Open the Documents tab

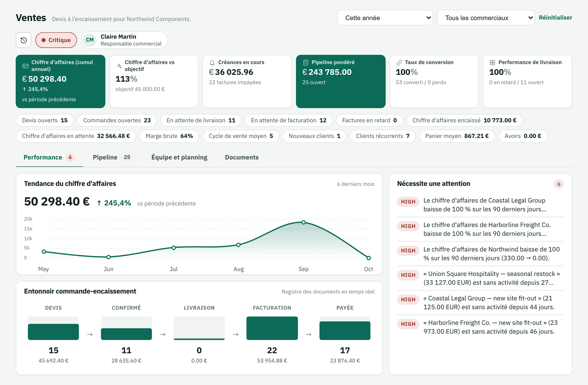pos(242,157)
